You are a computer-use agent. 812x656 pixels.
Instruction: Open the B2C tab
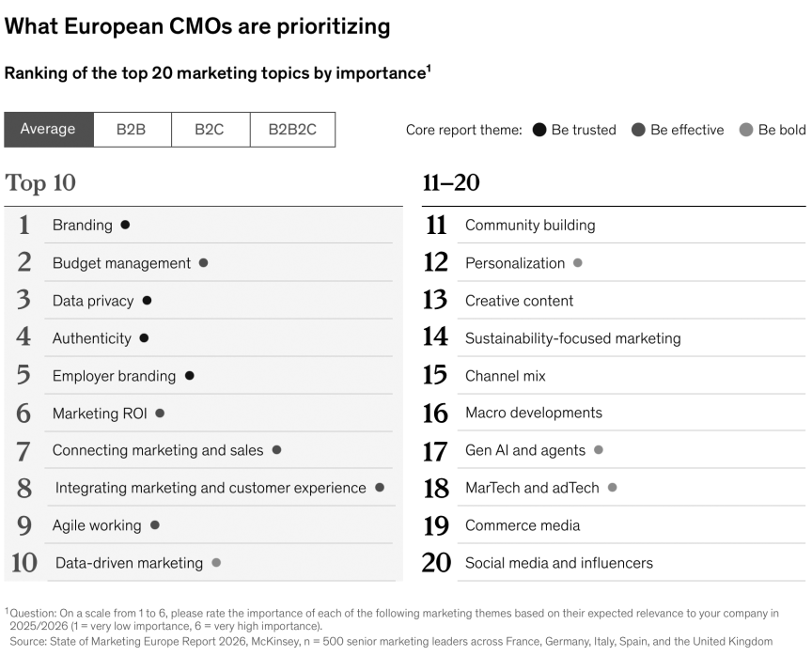tap(210, 130)
